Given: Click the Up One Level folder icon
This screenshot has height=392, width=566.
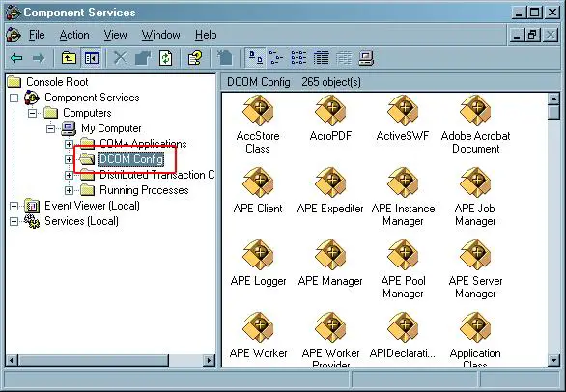Looking at the screenshot, I should pos(69,58).
